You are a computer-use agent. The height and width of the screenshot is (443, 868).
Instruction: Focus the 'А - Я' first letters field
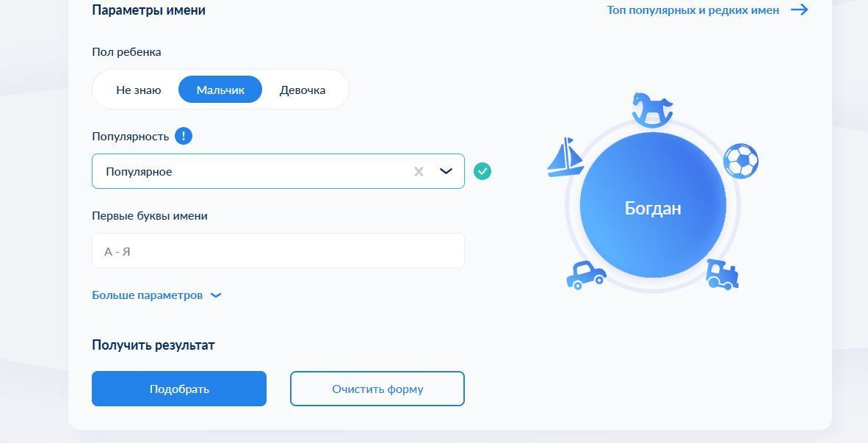click(278, 251)
